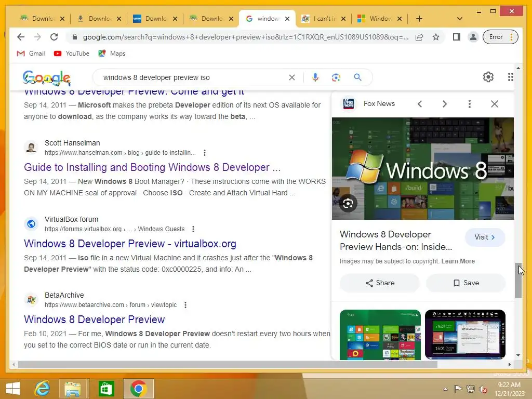Toggle the Chrome side panel
Image resolution: width=532 pixels, height=399 pixels.
pos(456,37)
